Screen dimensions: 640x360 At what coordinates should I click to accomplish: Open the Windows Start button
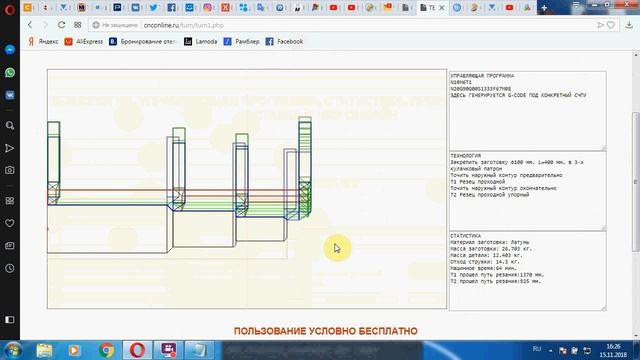(13, 350)
